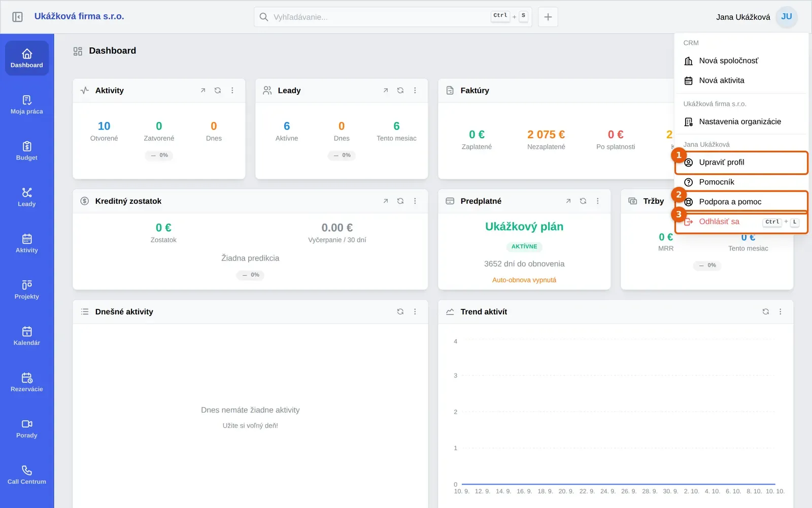
Task: Open Projekty in the sidebar
Action: pos(27,290)
